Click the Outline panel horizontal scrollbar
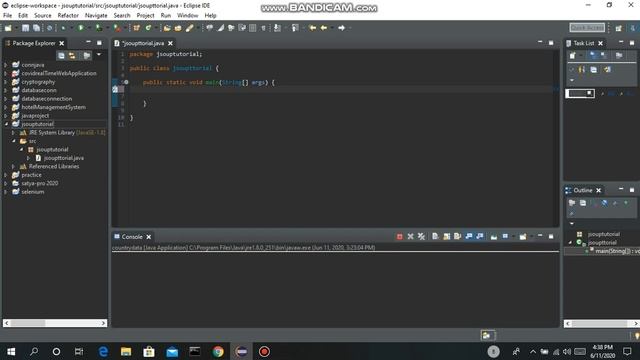The width and height of the screenshot is (640, 360). coord(602,324)
